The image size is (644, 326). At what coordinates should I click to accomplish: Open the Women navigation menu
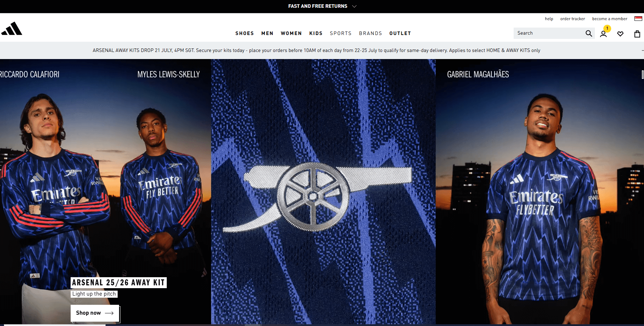click(291, 33)
